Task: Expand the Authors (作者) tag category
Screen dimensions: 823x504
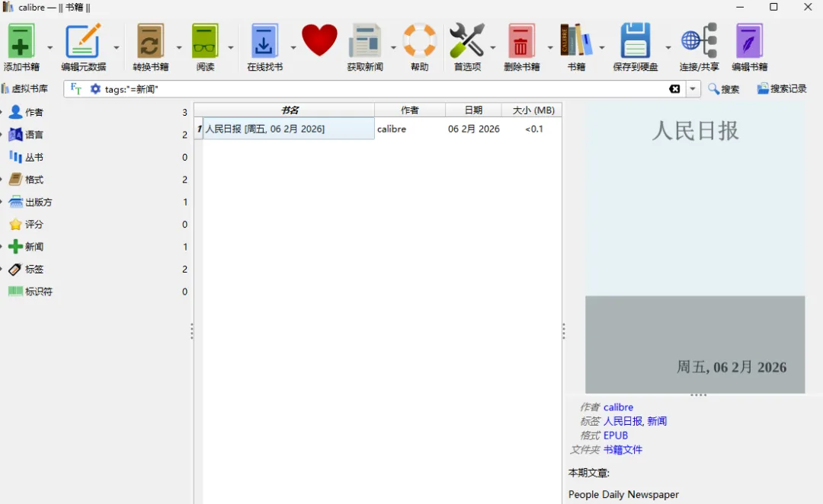Action: [2, 112]
